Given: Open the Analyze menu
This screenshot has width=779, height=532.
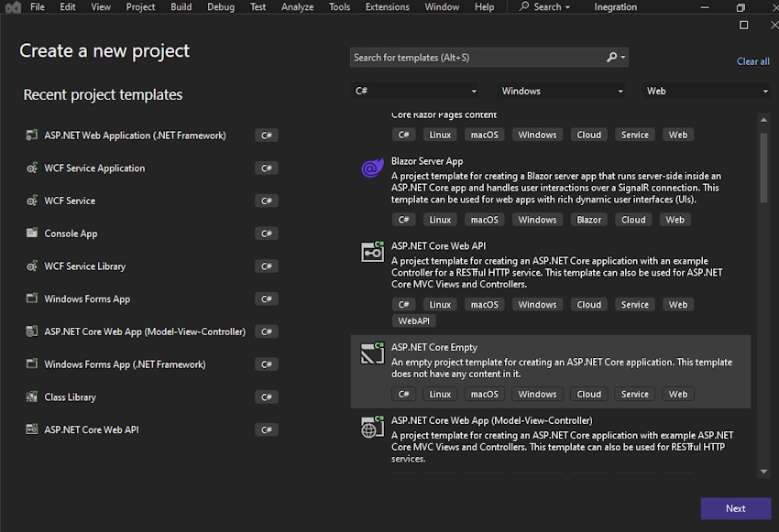Looking at the screenshot, I should tap(297, 7).
